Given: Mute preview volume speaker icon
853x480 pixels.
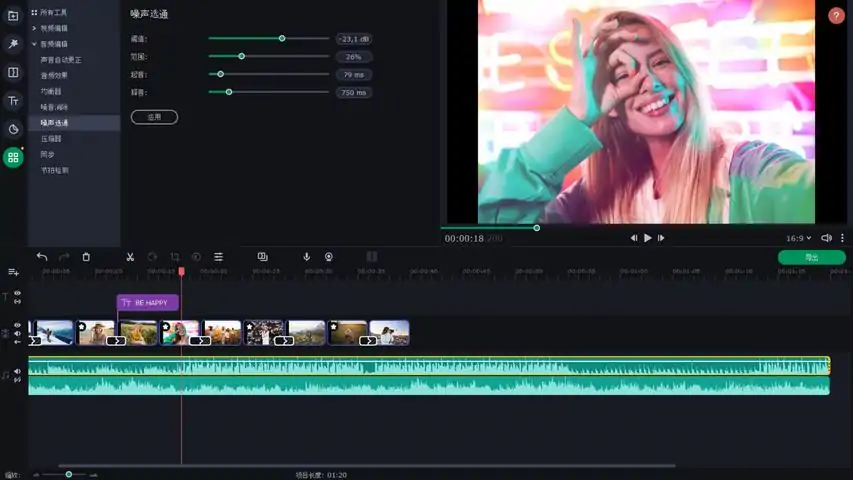Looking at the screenshot, I should [x=826, y=238].
